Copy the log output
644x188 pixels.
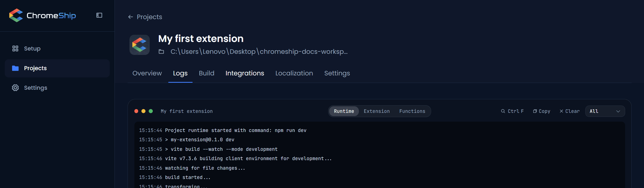[542, 111]
